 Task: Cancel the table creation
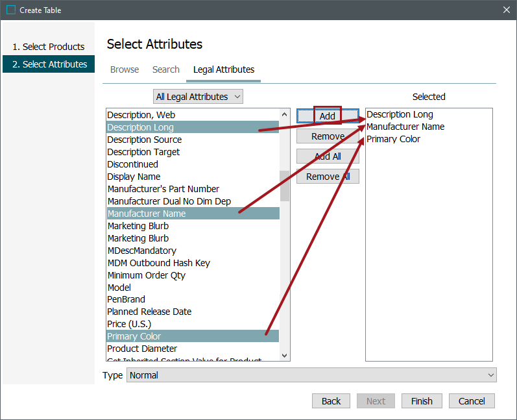[x=472, y=401]
